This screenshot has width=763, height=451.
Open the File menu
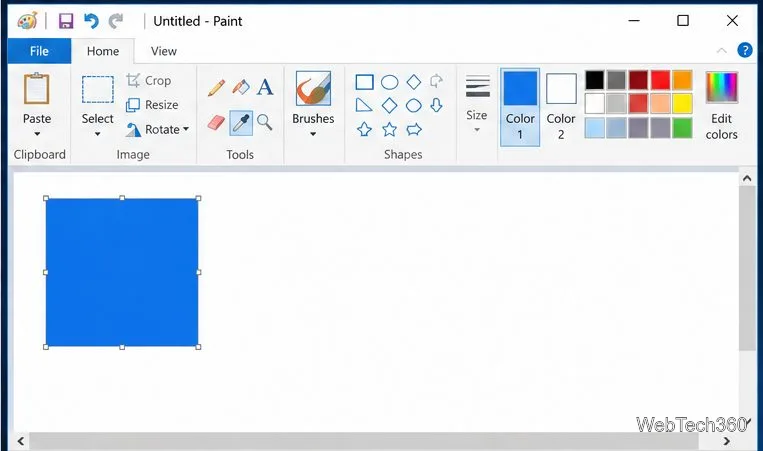(39, 51)
